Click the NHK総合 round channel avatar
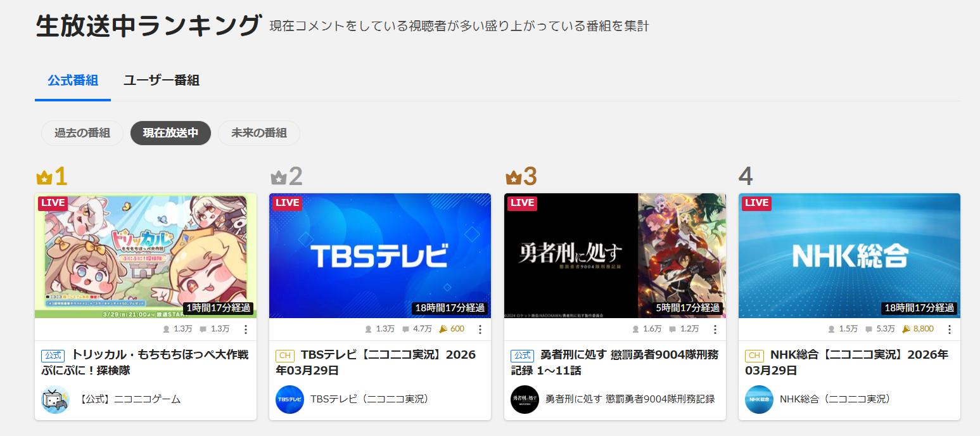The height and width of the screenshot is (436, 980). 759,399
